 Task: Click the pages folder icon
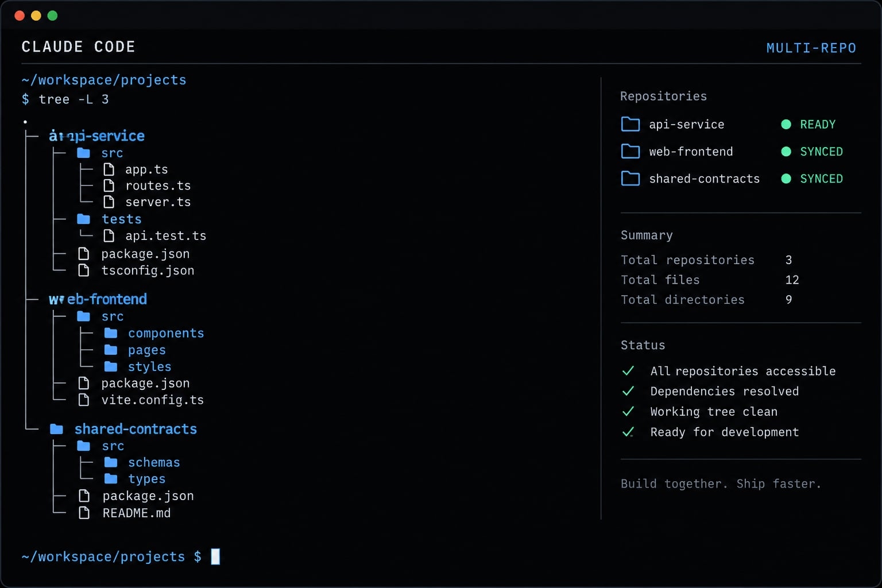pos(111,350)
